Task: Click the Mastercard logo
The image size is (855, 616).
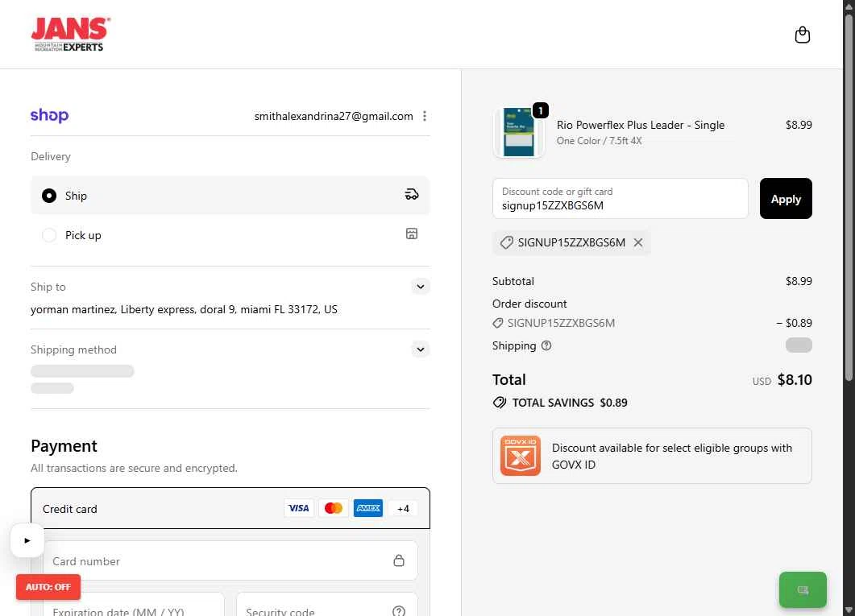Action: (333, 508)
